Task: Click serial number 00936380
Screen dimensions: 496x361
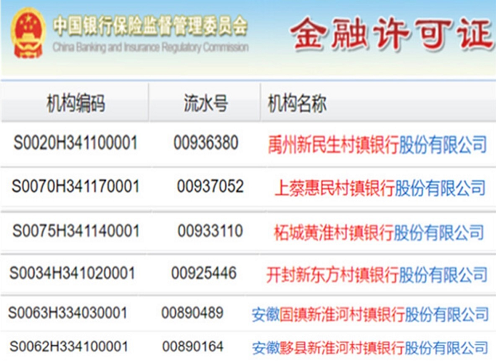Action: coord(206,142)
